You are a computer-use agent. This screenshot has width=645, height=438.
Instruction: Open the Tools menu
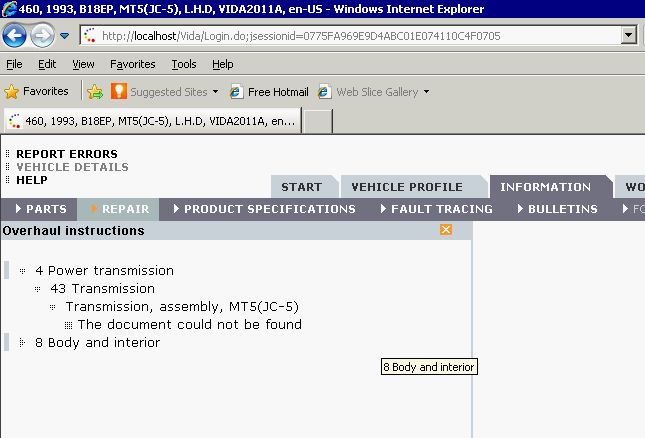coord(183,64)
